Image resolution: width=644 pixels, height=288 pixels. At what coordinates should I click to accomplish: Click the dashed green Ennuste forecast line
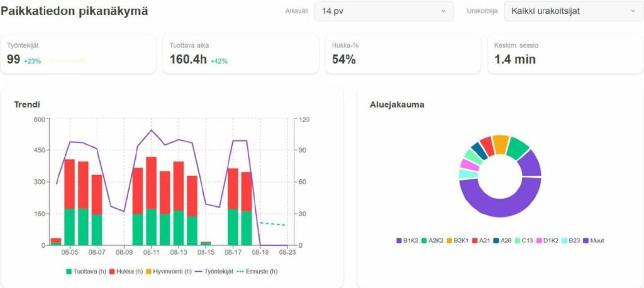pyautogui.click(x=273, y=224)
